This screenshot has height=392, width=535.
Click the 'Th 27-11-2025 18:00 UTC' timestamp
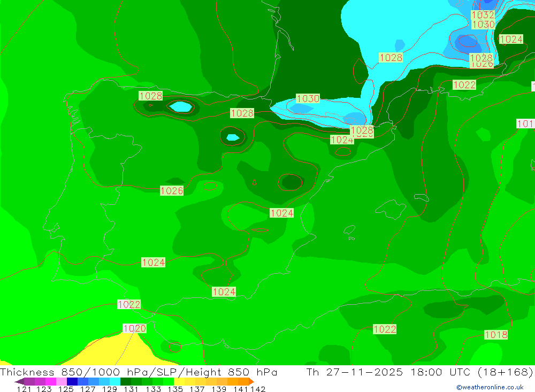coord(388,372)
